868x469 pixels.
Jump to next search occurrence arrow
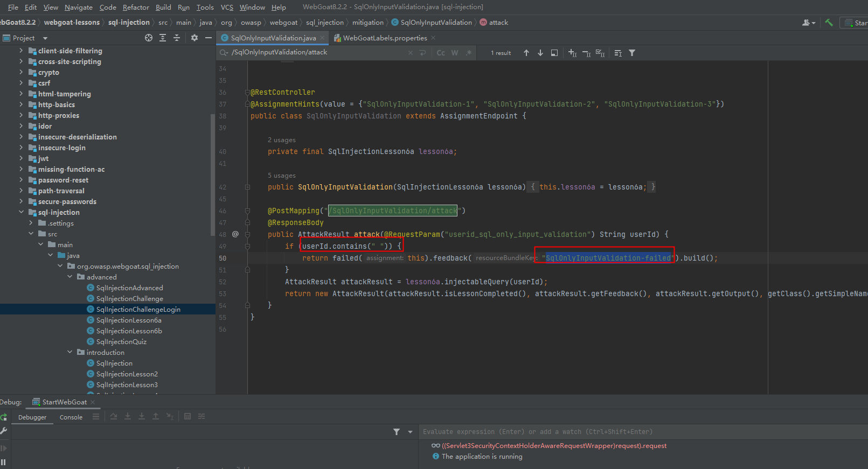(x=540, y=53)
